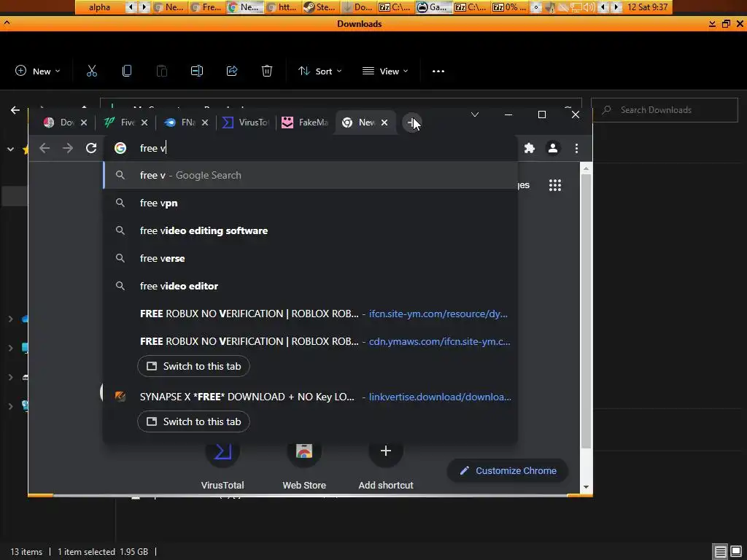Click the Add shortcut plus icon
This screenshot has height=560, width=747.
[x=386, y=451]
